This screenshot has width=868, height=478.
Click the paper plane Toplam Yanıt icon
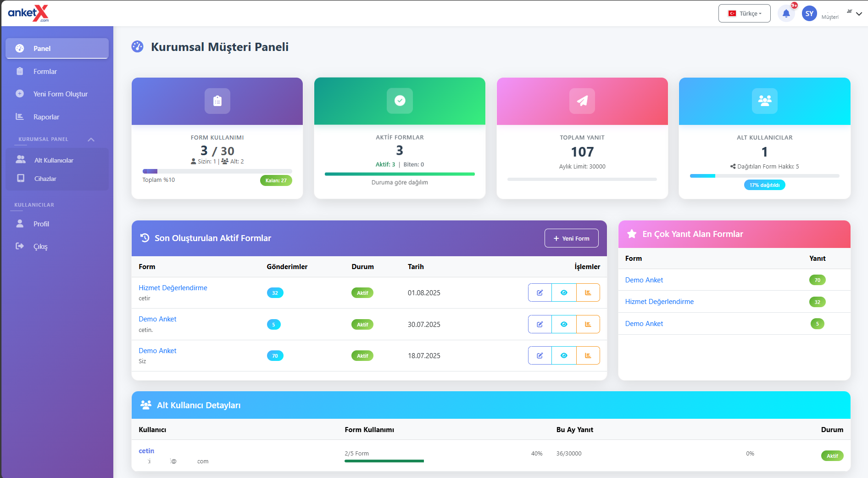(582, 101)
